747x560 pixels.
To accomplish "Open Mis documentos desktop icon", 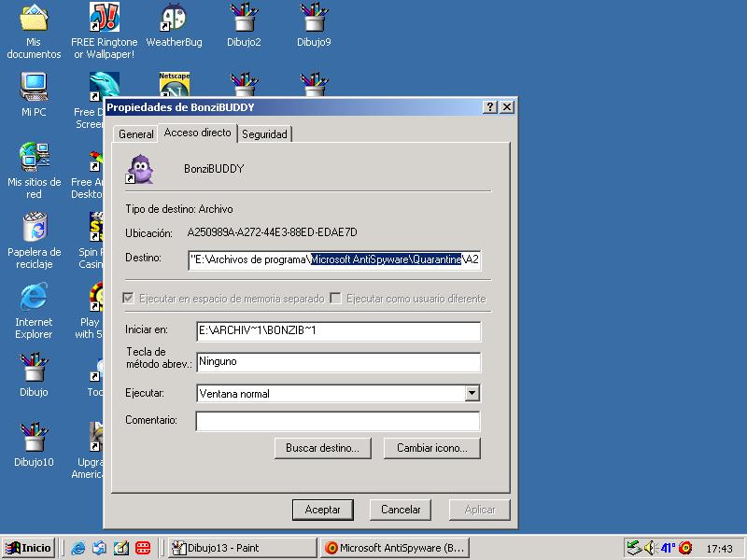I will click(34, 31).
